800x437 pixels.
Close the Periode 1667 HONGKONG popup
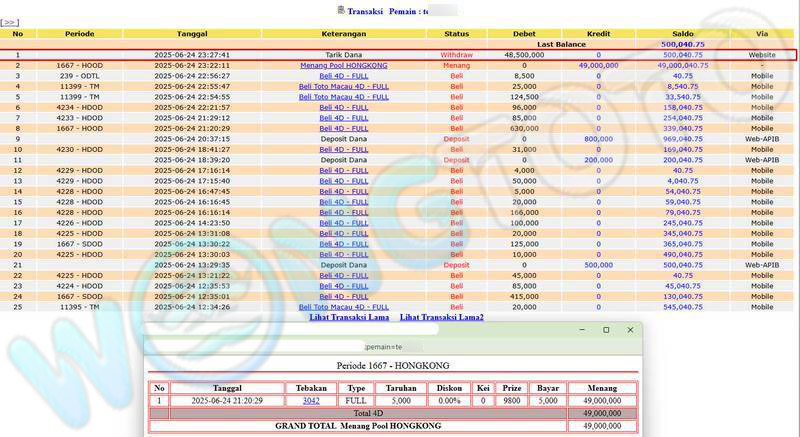(x=630, y=330)
